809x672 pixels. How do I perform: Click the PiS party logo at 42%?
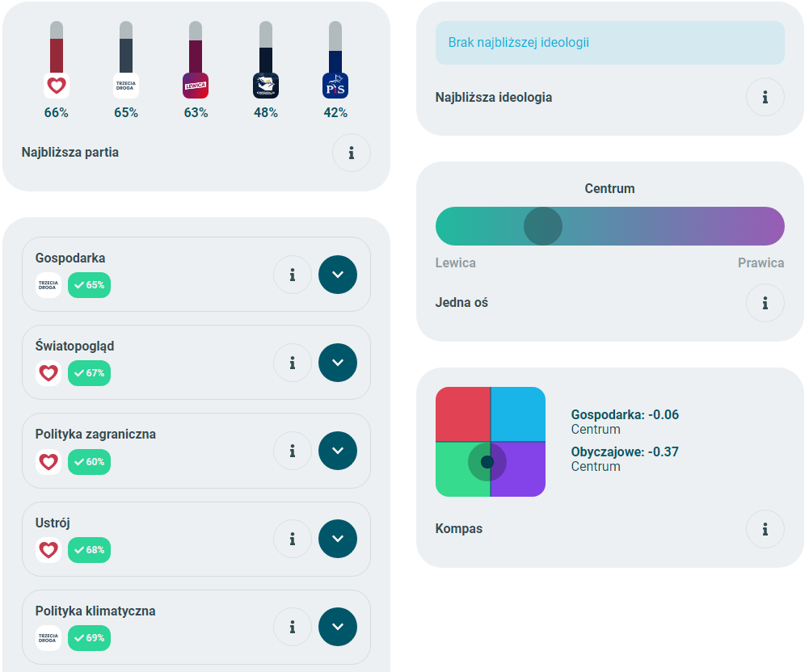click(x=335, y=86)
